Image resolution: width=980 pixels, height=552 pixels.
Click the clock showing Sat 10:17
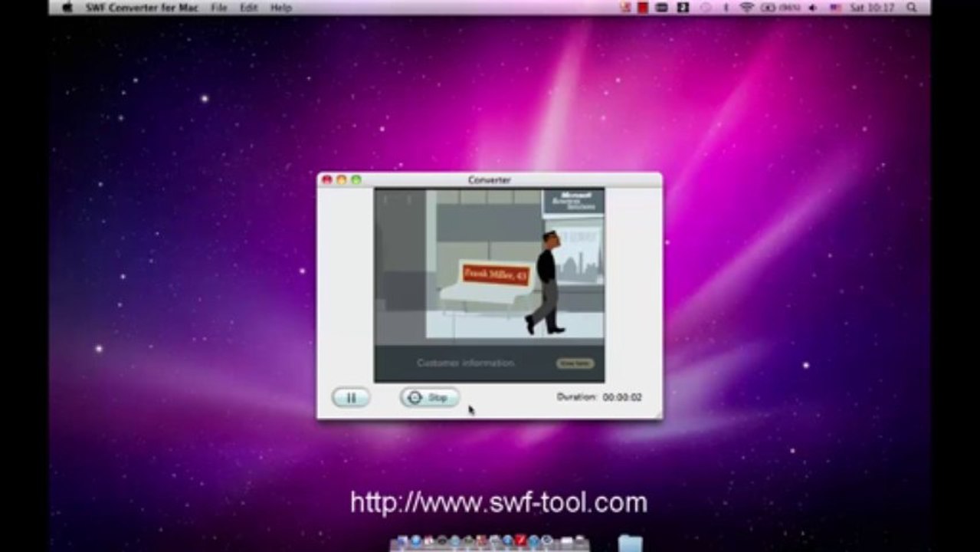872,8
